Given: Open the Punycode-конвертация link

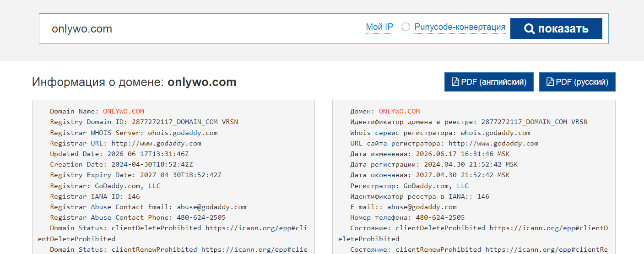Looking at the screenshot, I should click(x=460, y=27).
